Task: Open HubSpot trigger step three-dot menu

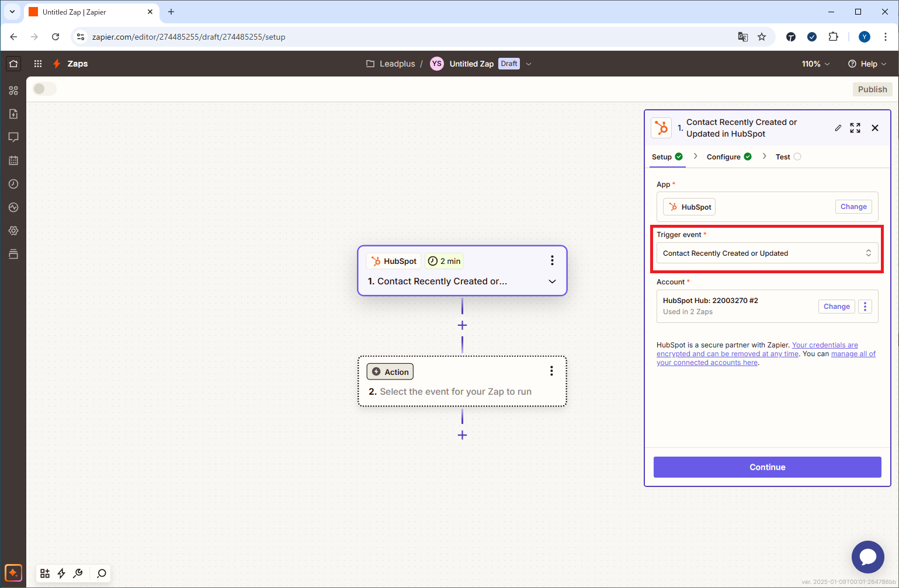Action: coord(552,260)
